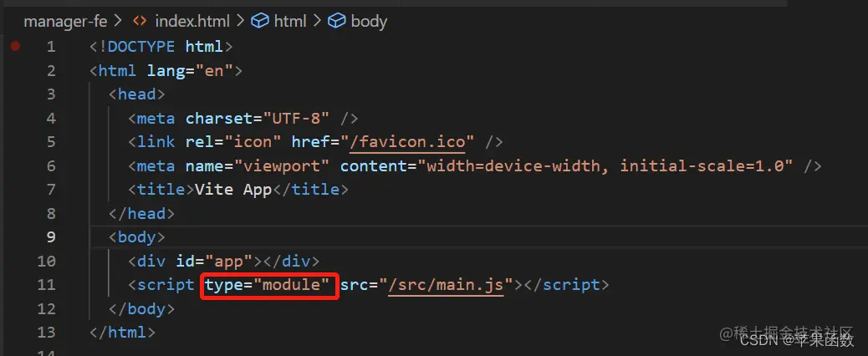Click the cube icon before html breadcrumb
This screenshot has width=868, height=356.
(x=259, y=22)
